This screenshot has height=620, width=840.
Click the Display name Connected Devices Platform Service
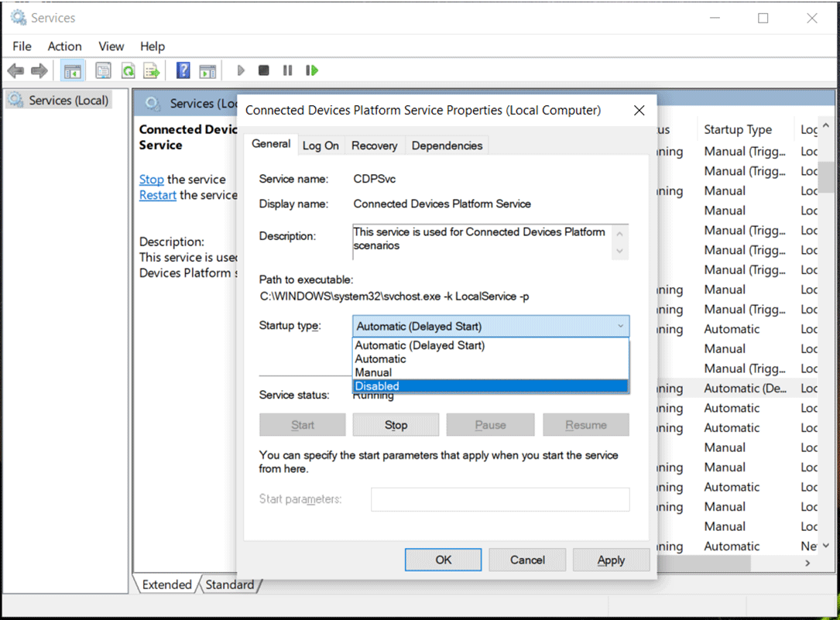442,204
